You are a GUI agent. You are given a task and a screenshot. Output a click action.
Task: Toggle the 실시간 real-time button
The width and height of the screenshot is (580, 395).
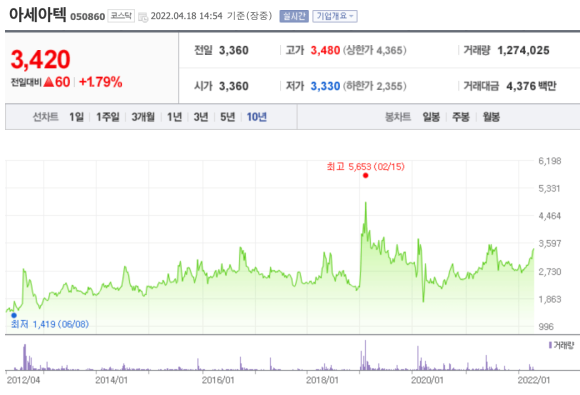294,16
